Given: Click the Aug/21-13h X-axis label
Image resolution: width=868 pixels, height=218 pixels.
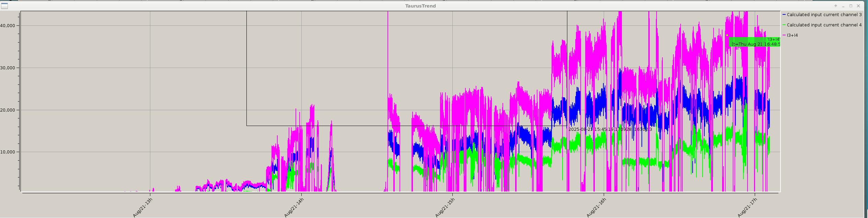Looking at the screenshot, I should [x=142, y=207].
